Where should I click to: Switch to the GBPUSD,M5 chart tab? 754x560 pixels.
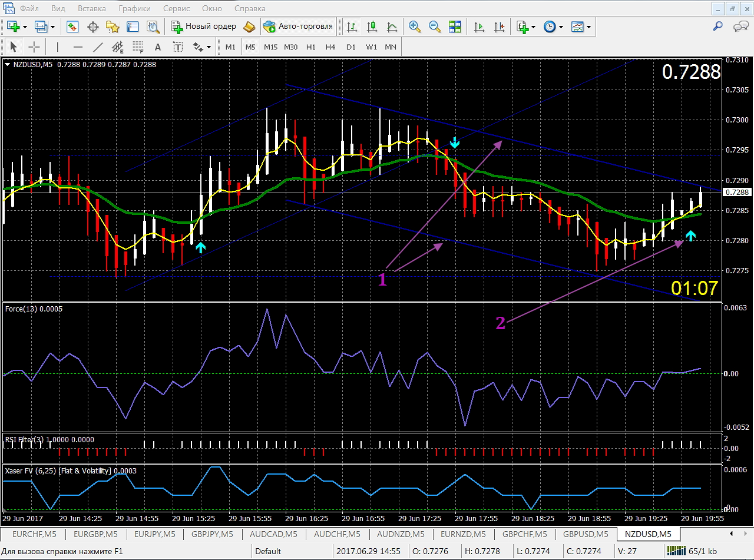[586, 534]
